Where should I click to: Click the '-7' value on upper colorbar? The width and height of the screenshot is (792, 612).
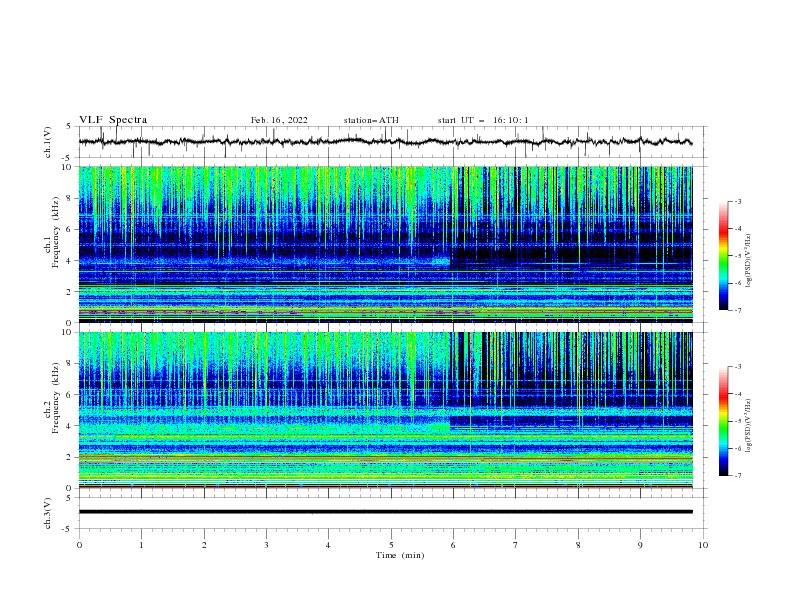click(738, 310)
